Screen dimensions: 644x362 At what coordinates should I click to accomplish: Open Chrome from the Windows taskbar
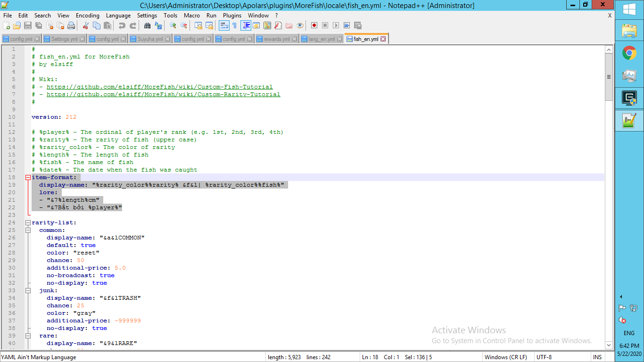click(629, 53)
